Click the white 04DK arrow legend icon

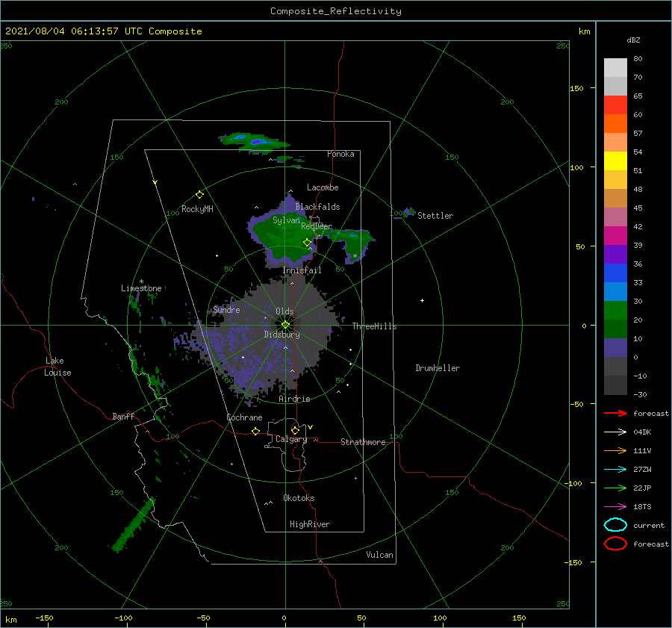click(x=615, y=432)
